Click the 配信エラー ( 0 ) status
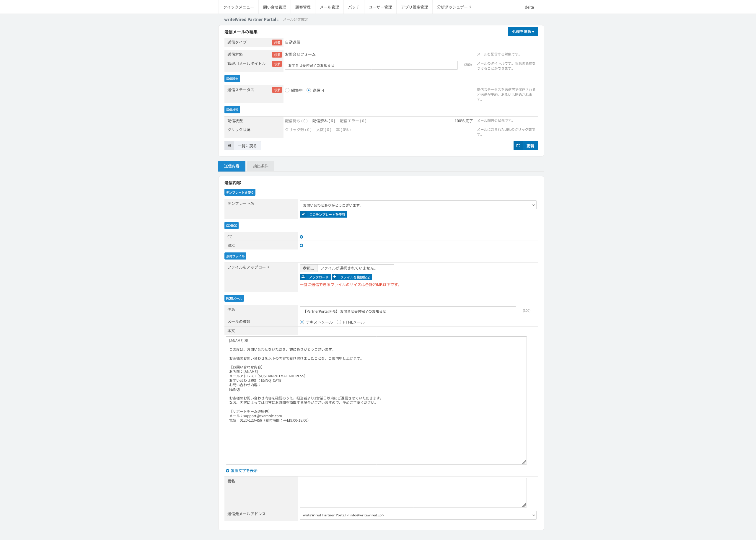The image size is (756, 540). click(353, 121)
